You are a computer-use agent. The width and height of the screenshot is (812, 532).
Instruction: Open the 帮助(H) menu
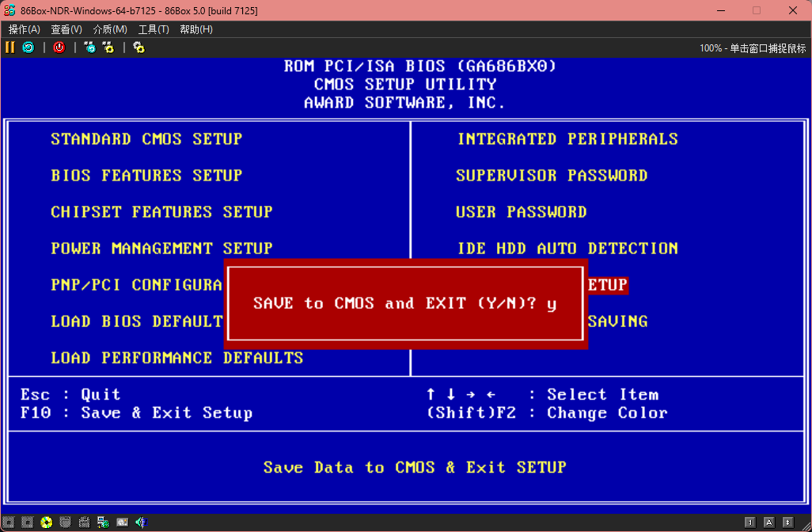(x=196, y=29)
